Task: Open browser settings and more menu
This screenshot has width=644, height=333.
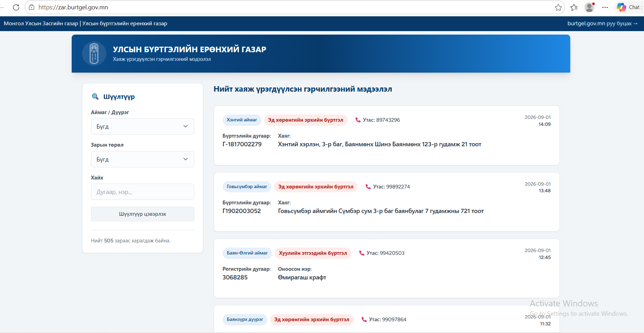Action: [605, 7]
